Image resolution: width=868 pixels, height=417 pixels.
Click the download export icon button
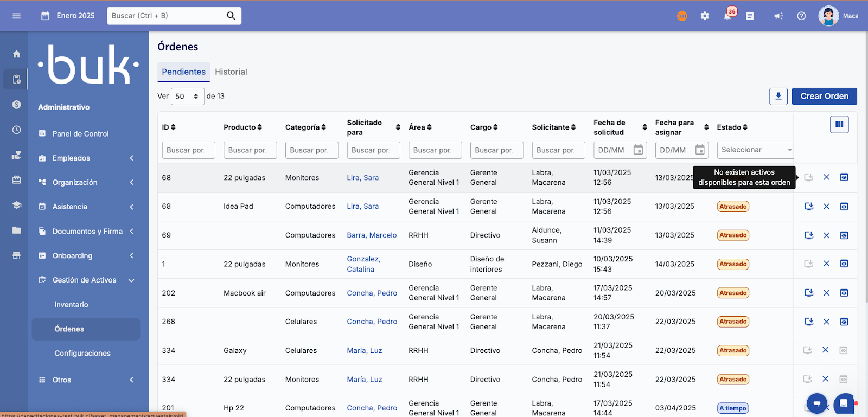click(x=778, y=97)
